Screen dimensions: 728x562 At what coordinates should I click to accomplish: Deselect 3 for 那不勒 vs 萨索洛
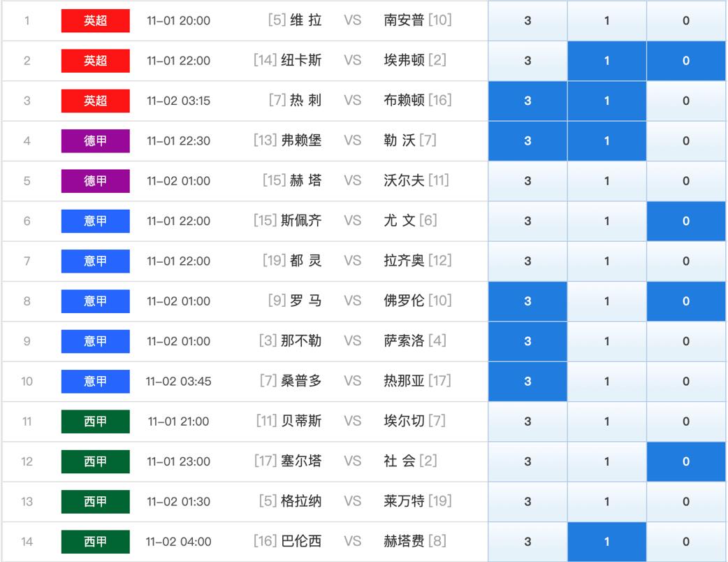(x=527, y=341)
